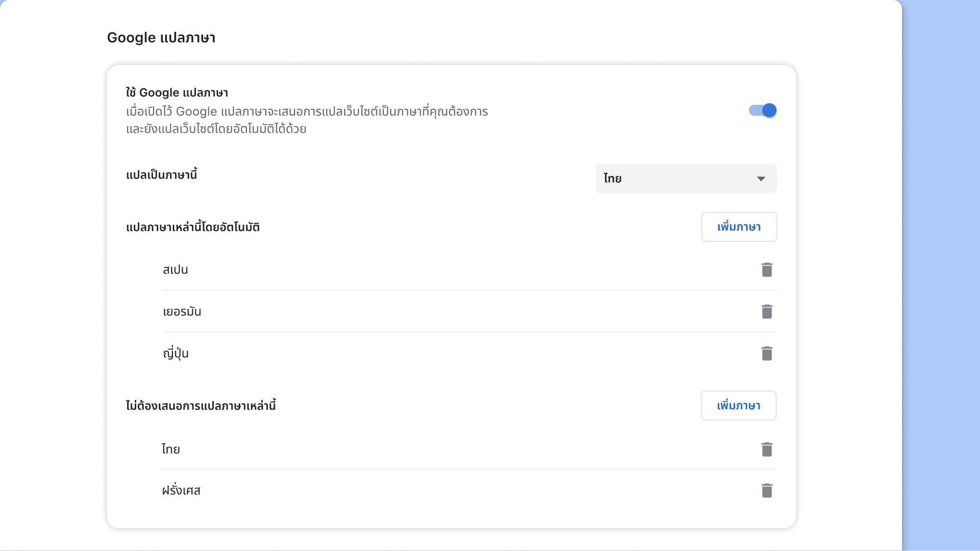Select the ญี่ปุ่น language row

[176, 353]
